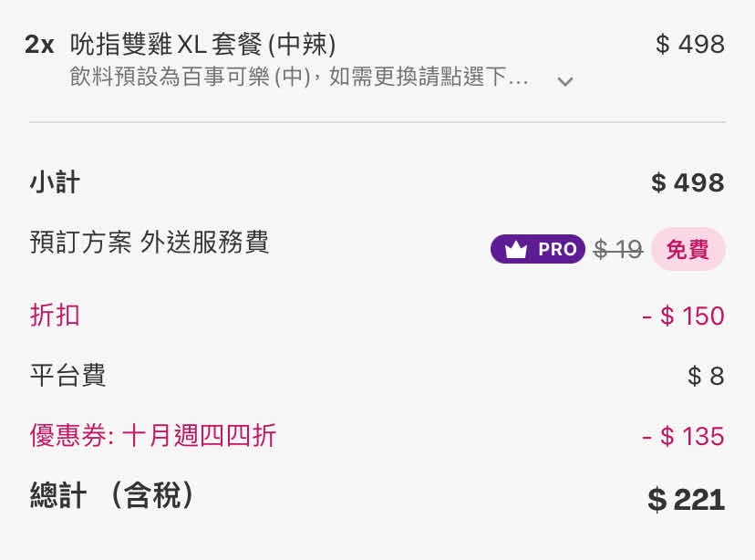Click the crown icon in PRO badge
755x560 pixels.
point(516,250)
